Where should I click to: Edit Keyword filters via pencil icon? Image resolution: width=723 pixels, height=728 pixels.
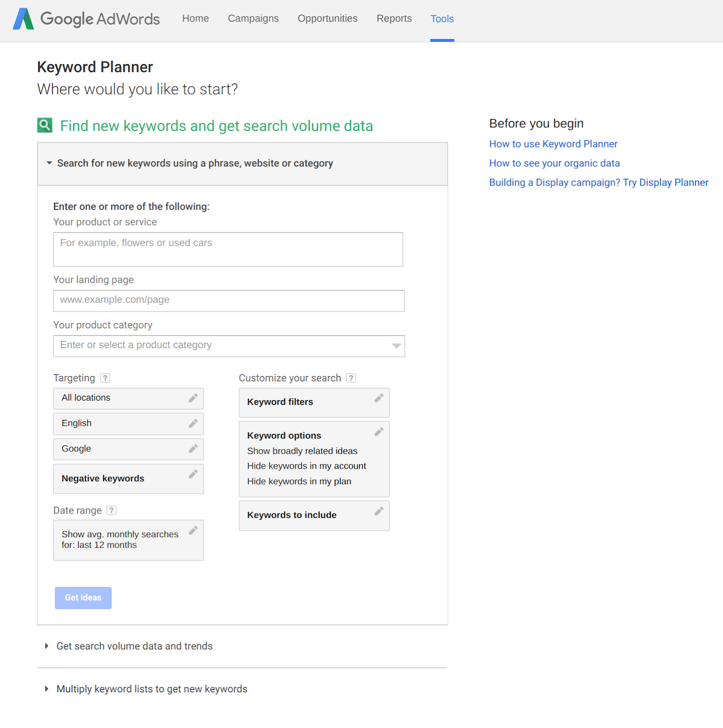click(x=379, y=398)
